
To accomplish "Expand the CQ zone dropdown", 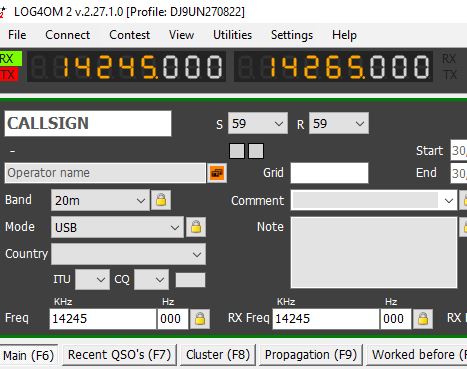I will pyautogui.click(x=151, y=279).
